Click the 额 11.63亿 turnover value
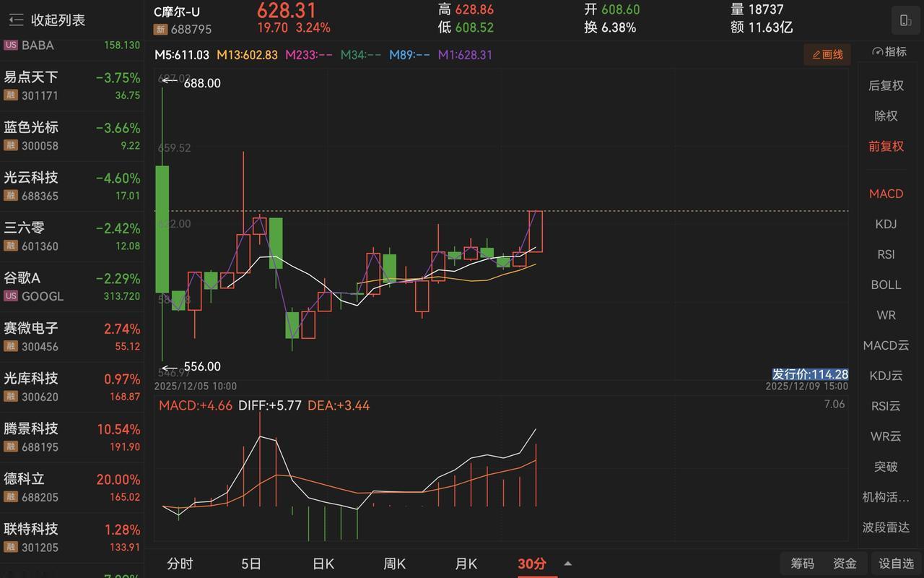This screenshot has height=578, width=924. (x=762, y=27)
